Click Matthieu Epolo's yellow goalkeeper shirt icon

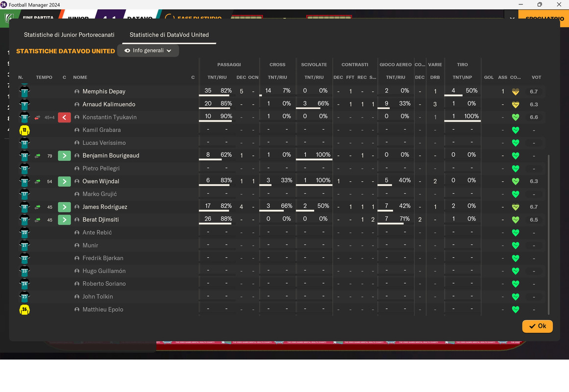pos(25,310)
